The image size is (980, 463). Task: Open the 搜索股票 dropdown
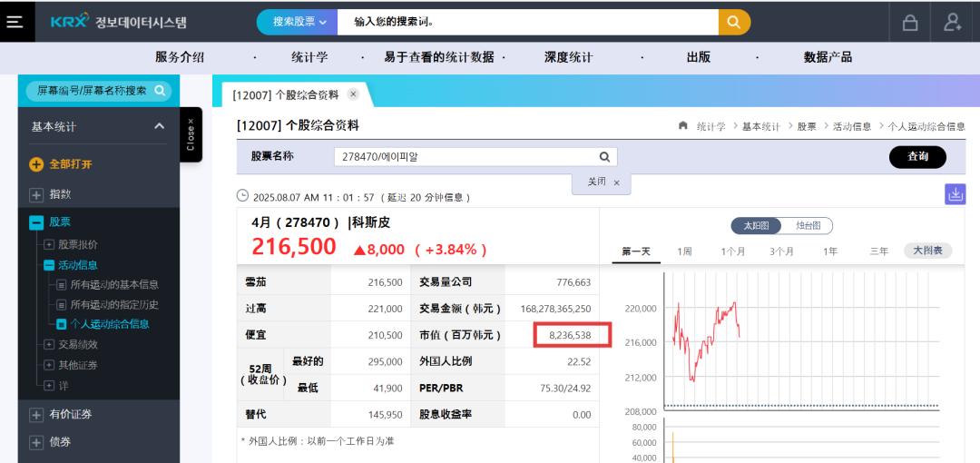click(x=299, y=22)
